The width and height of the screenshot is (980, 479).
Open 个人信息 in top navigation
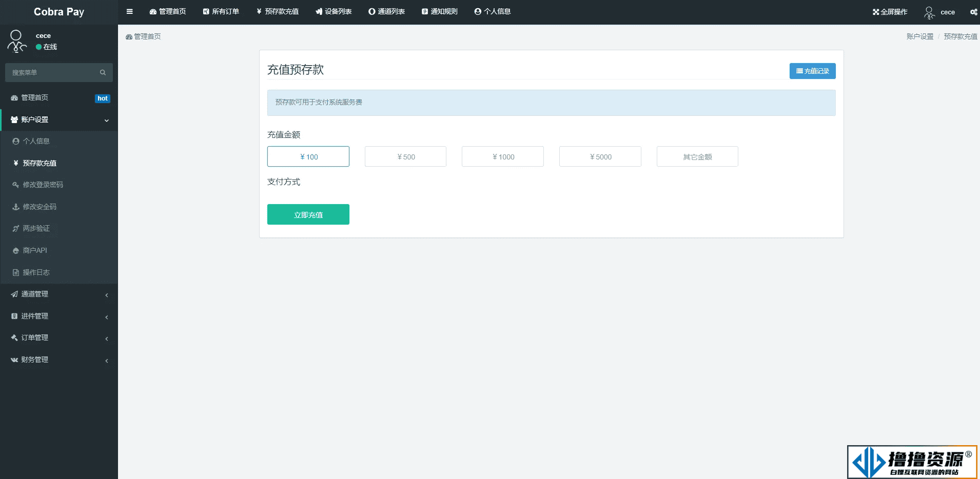[493, 12]
